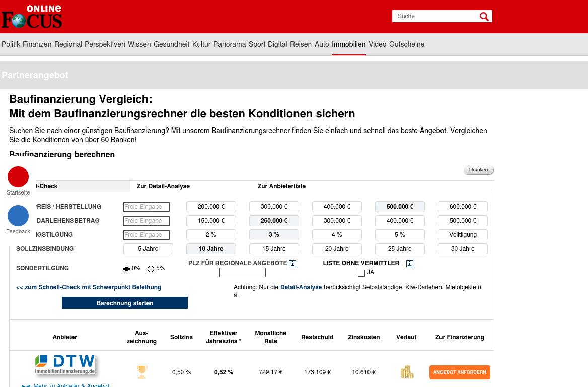
Task: Click the Focus Online logo
Action: [x=32, y=17]
